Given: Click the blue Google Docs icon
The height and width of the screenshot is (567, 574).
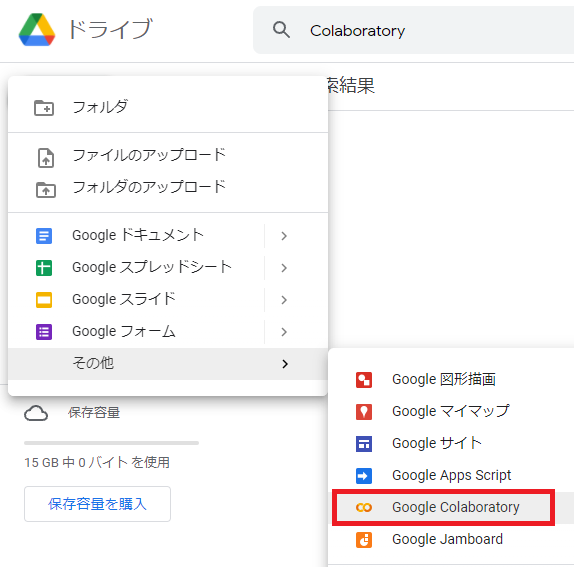Looking at the screenshot, I should (44, 236).
